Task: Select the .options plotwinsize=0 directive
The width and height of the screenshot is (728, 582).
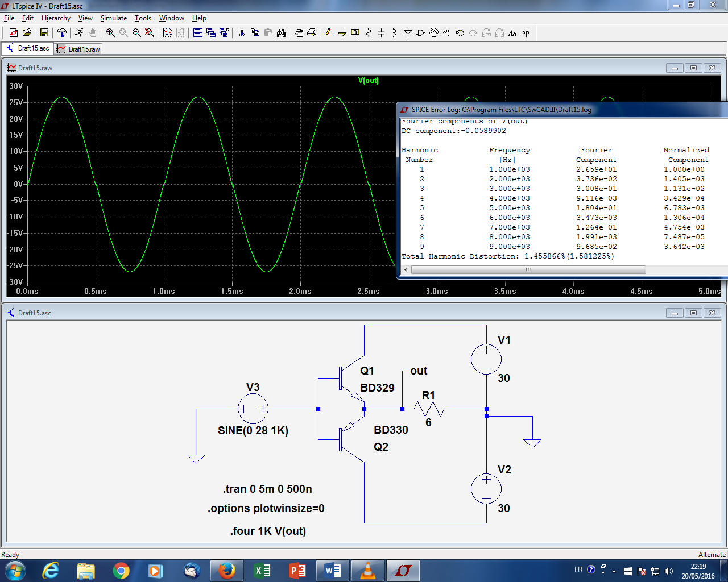Action: pyautogui.click(x=266, y=508)
